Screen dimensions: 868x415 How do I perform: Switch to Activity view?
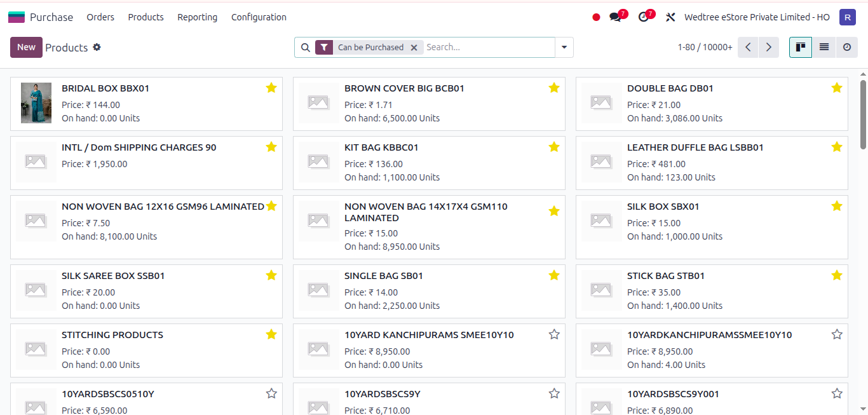(x=846, y=47)
